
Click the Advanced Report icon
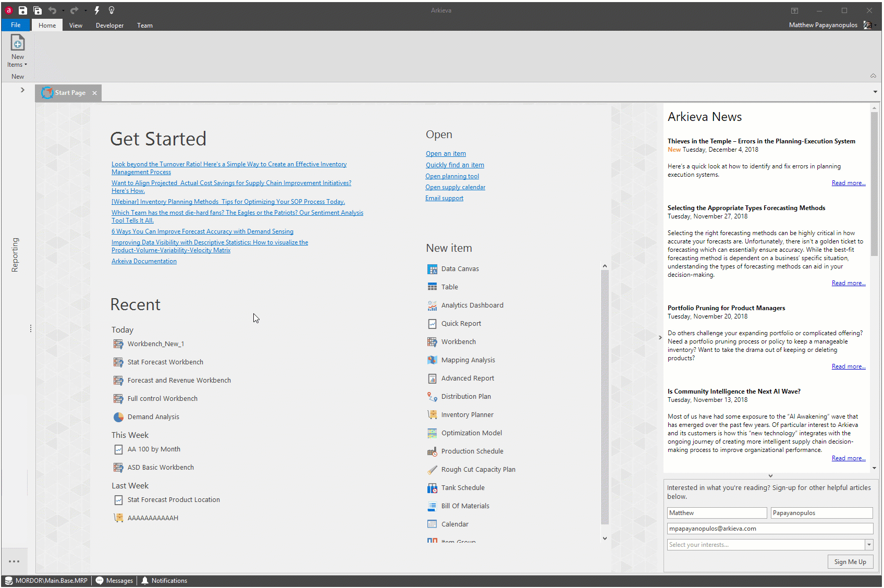[x=432, y=378]
